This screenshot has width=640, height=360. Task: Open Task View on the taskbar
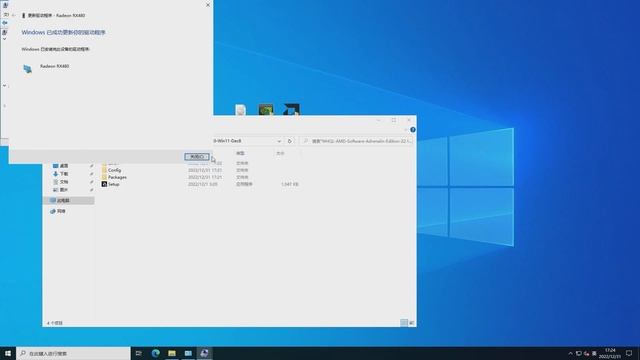point(139,353)
